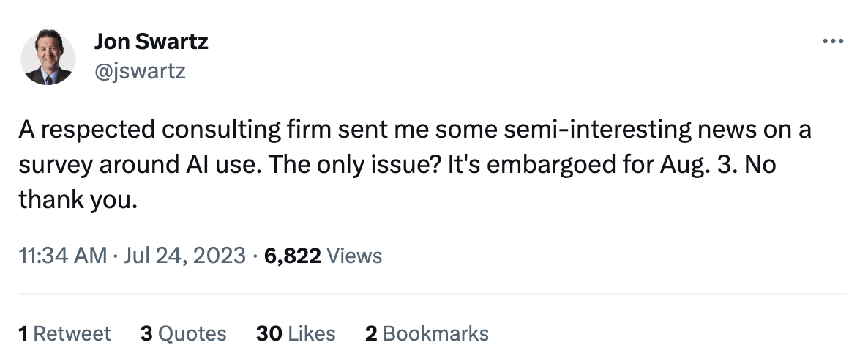Show the Quotes list label

pos(192,334)
